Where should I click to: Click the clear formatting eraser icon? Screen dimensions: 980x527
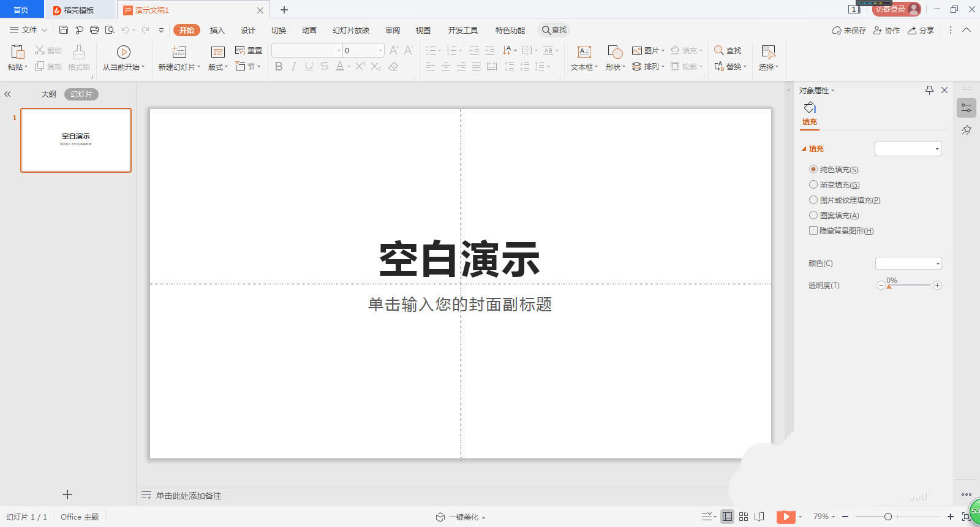pos(393,66)
